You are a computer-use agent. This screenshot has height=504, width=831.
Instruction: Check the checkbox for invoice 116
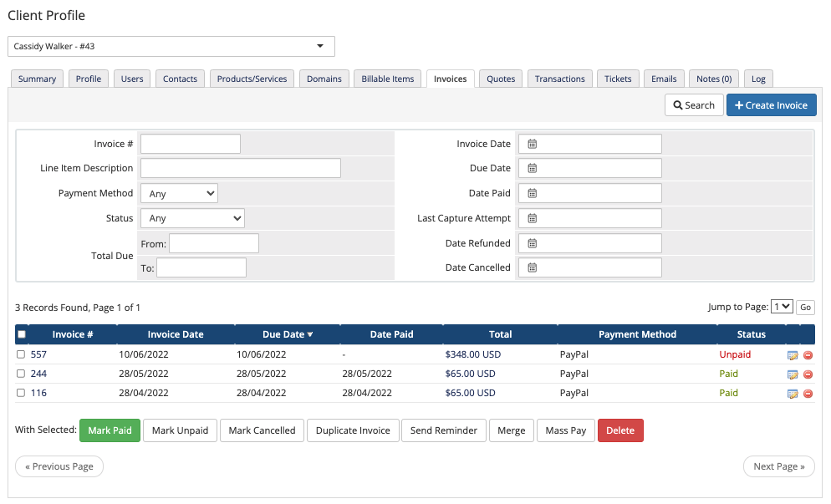[x=21, y=393]
